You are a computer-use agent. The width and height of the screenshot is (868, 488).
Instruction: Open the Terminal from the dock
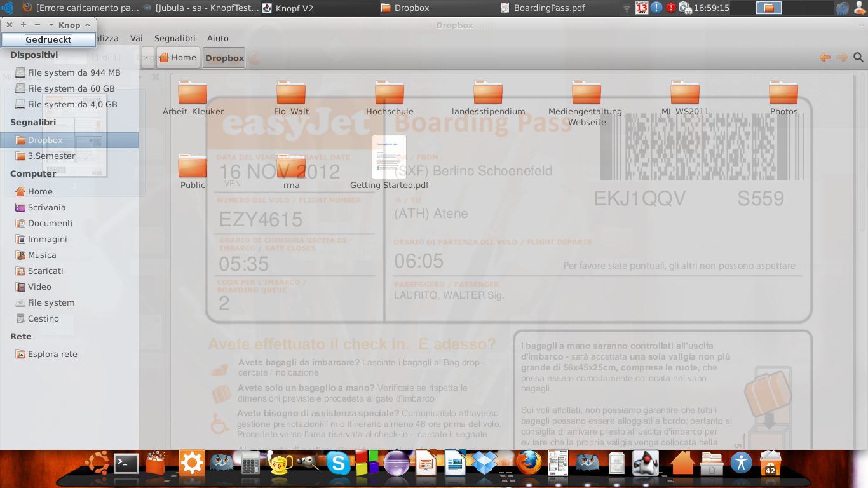tap(126, 463)
